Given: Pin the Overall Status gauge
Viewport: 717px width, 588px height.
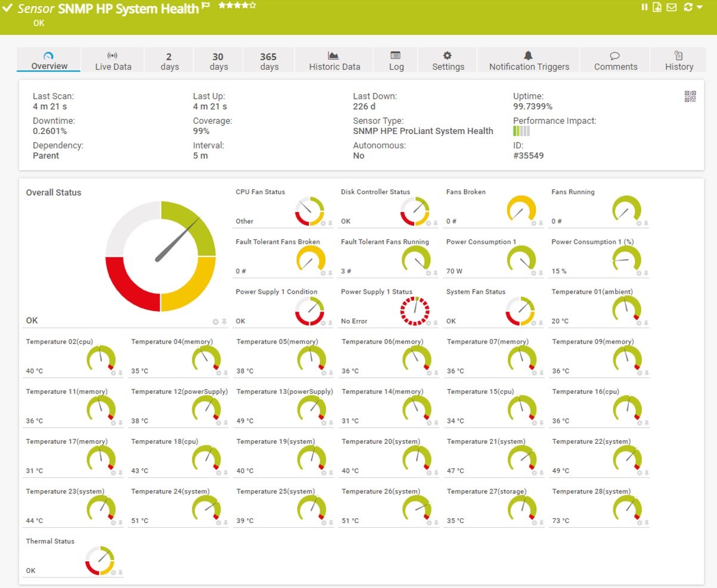Looking at the screenshot, I should [x=225, y=322].
